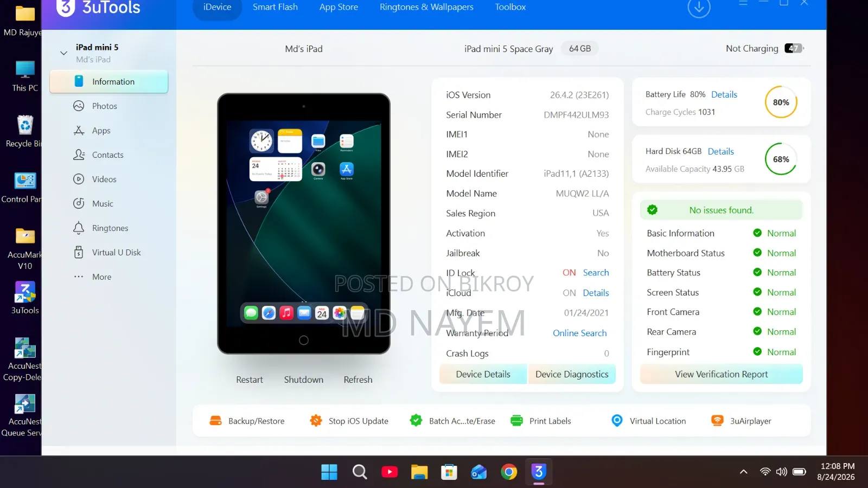Click the 3uTools logo icon
This screenshot has height=488, width=868.
pos(66,8)
